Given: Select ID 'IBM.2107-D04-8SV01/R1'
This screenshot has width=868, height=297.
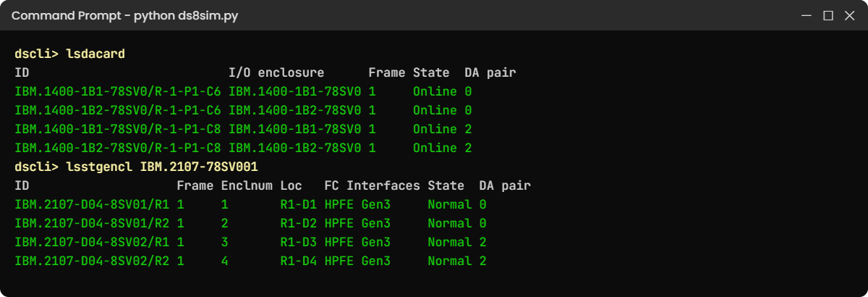Looking at the screenshot, I should pos(92,204).
